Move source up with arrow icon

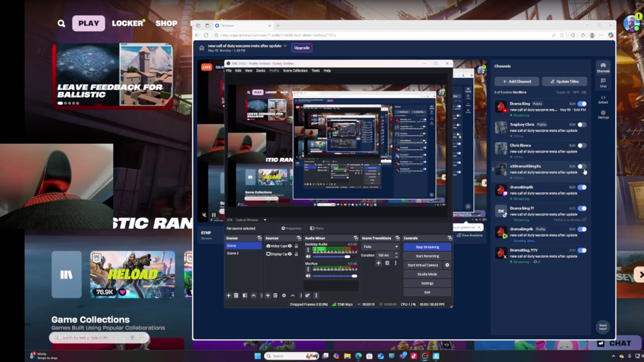click(x=292, y=296)
